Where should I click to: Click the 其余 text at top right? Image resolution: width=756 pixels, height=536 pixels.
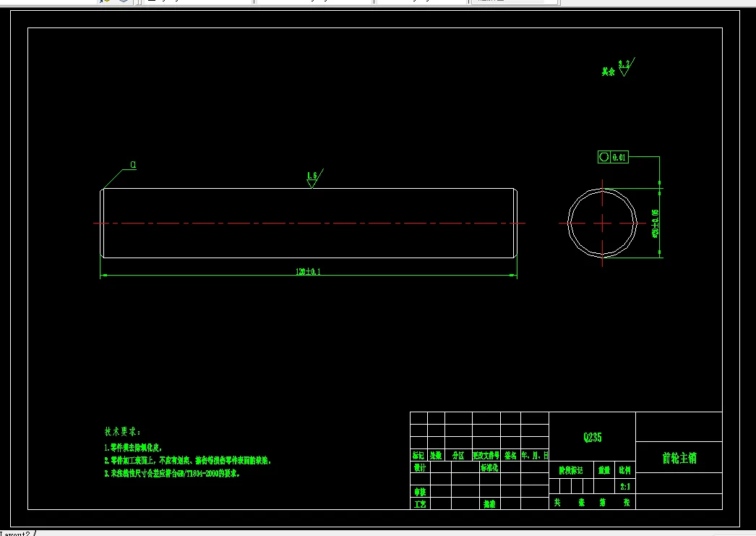pyautogui.click(x=608, y=72)
